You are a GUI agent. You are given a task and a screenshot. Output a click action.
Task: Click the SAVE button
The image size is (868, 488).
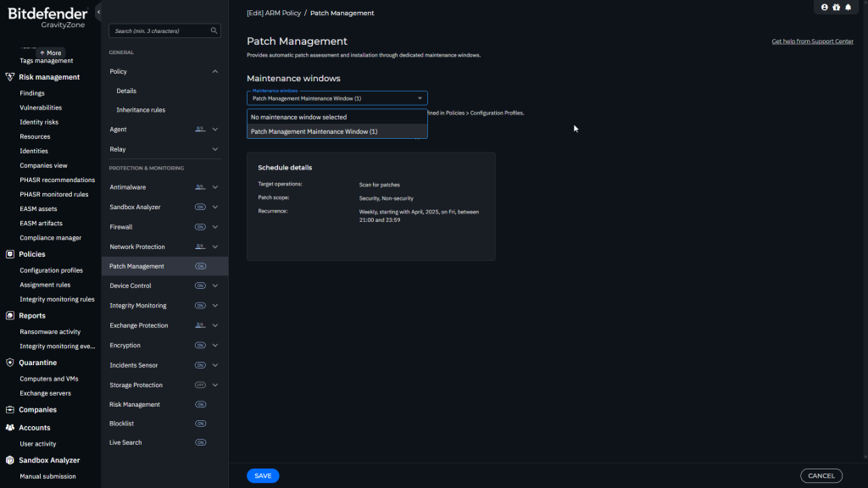(x=263, y=476)
